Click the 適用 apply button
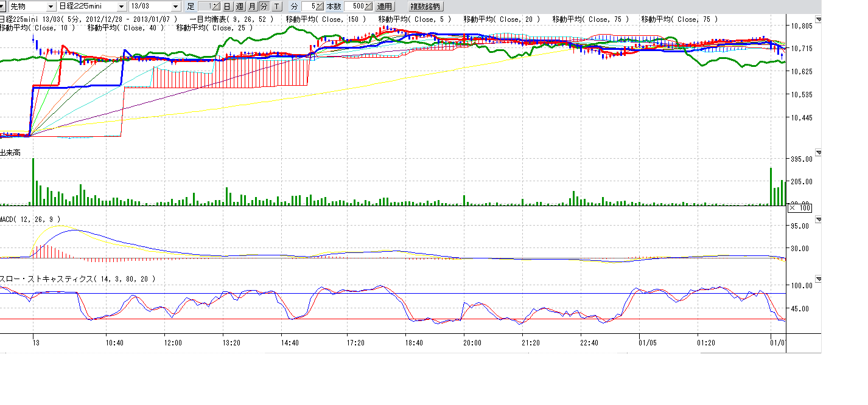Viewport: 868px width, 405px height. (384, 6)
